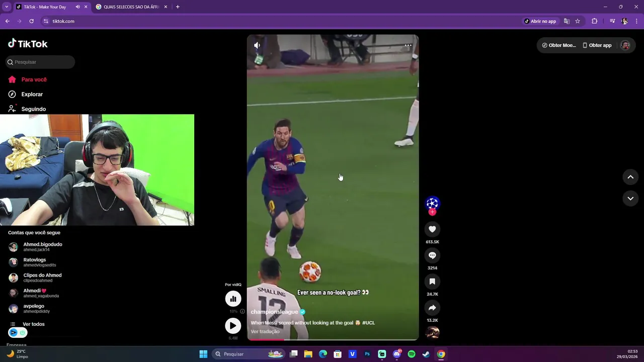This screenshot has height=362, width=644.
Task: Toggle the vidIQ power switch
Action: coord(22,333)
